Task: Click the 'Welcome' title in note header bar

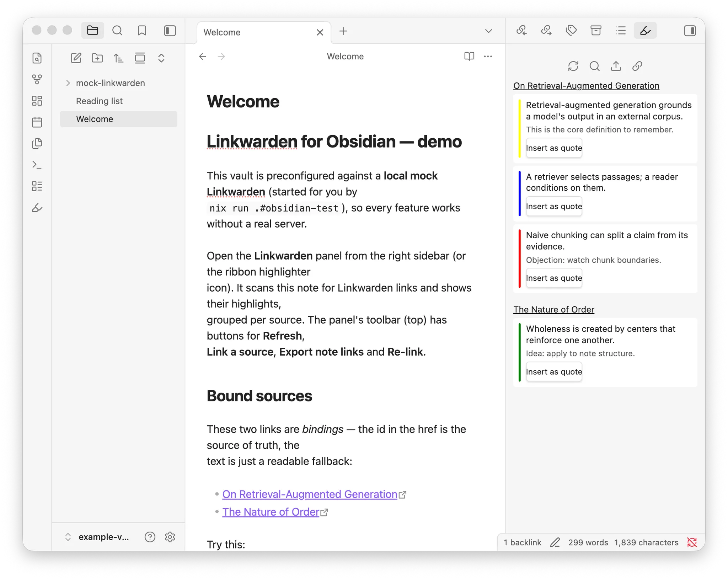Action: 345,57
